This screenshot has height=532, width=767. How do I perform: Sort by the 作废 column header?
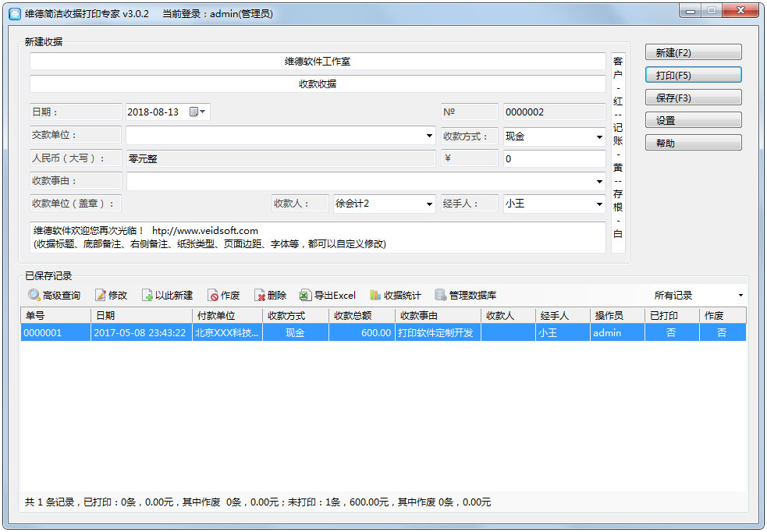[x=723, y=316]
